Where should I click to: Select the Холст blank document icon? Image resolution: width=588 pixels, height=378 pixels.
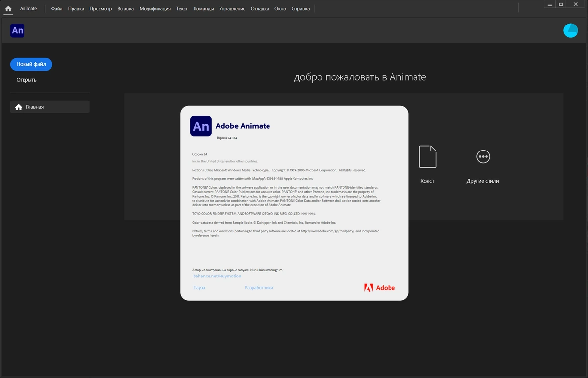pos(427,156)
